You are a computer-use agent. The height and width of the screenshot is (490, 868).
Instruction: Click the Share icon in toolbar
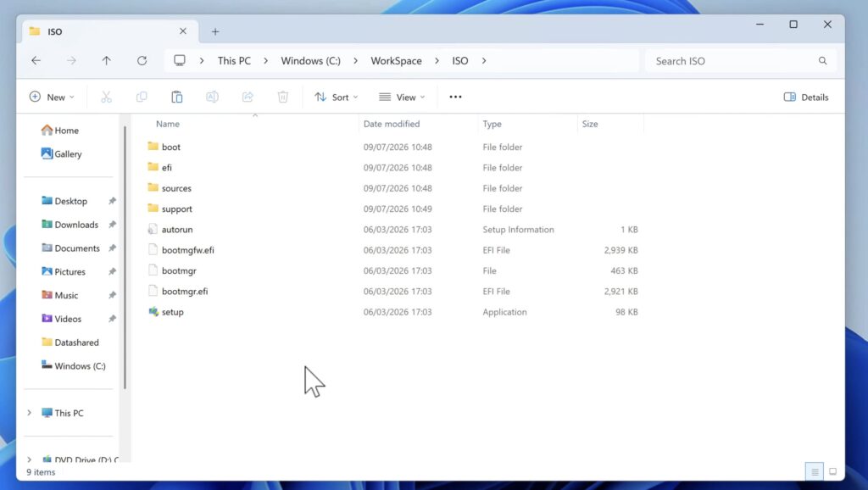click(248, 97)
